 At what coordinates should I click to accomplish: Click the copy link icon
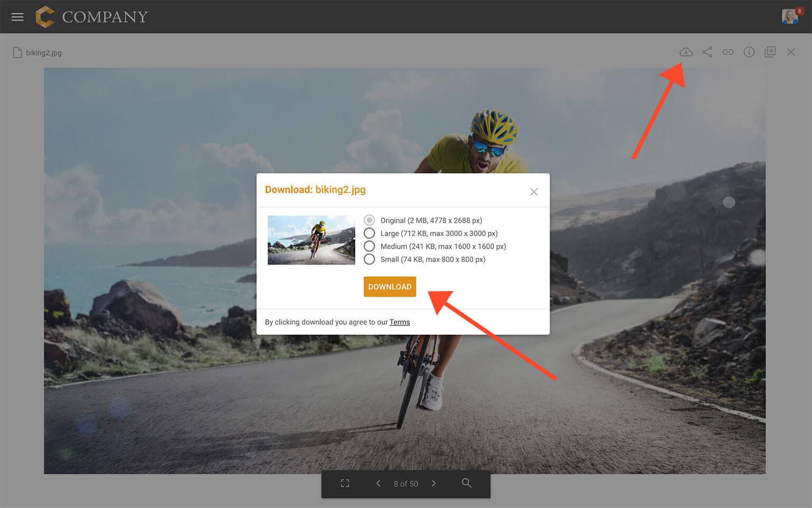tap(728, 52)
